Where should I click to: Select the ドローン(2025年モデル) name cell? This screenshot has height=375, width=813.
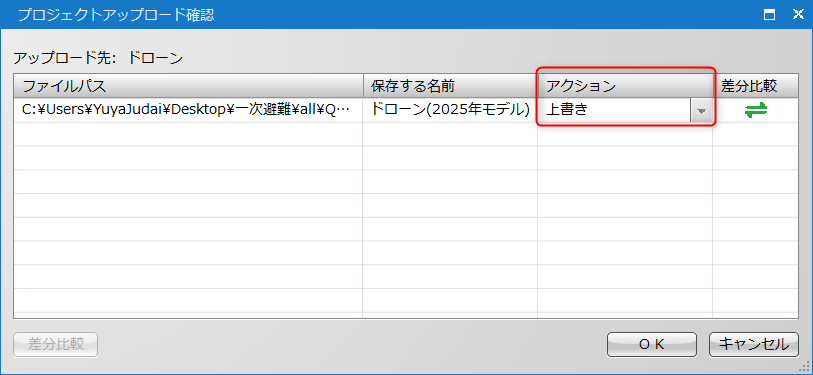click(x=450, y=110)
